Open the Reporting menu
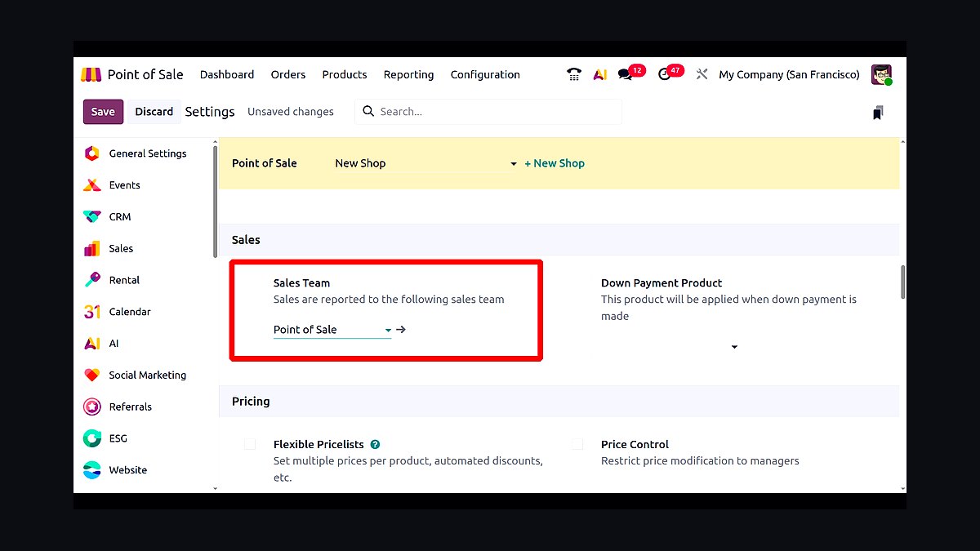 point(408,74)
